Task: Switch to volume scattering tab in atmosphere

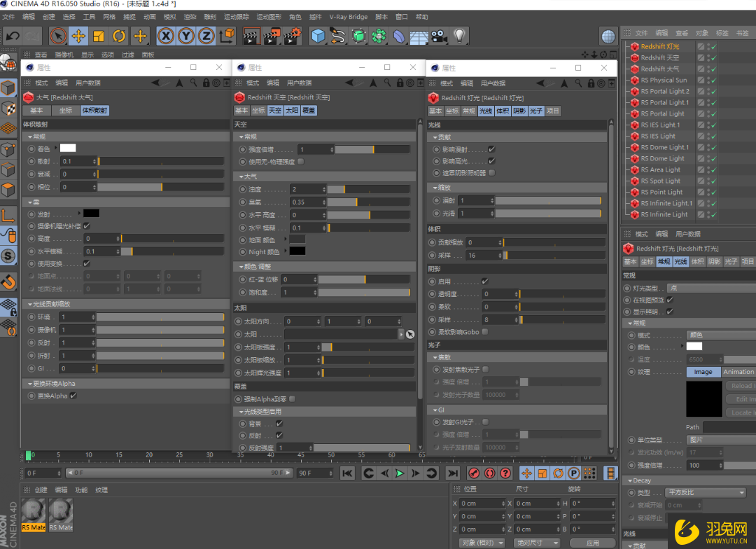Action: point(95,111)
